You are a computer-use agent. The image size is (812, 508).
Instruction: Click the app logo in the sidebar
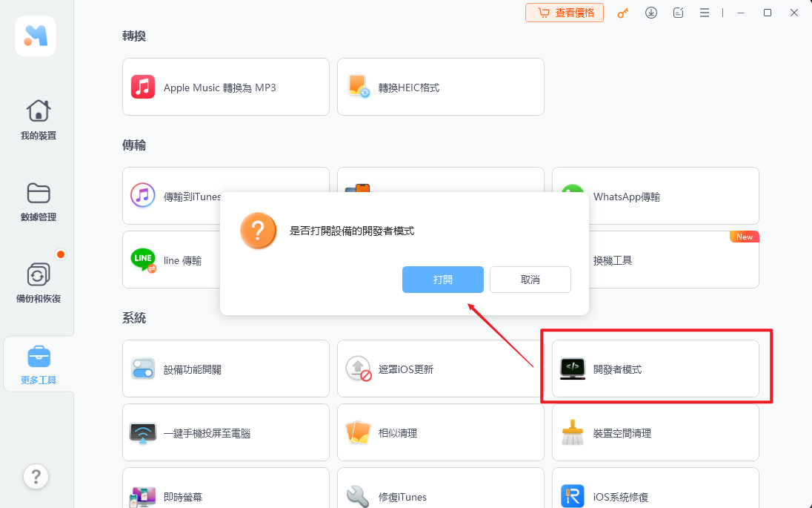click(36, 36)
